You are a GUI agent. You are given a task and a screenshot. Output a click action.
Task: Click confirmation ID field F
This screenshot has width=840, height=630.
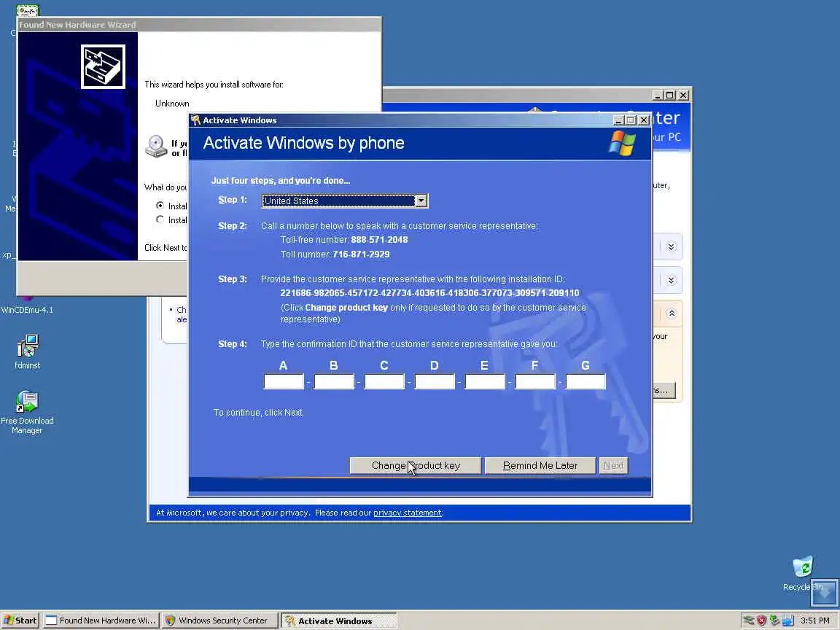pos(535,381)
